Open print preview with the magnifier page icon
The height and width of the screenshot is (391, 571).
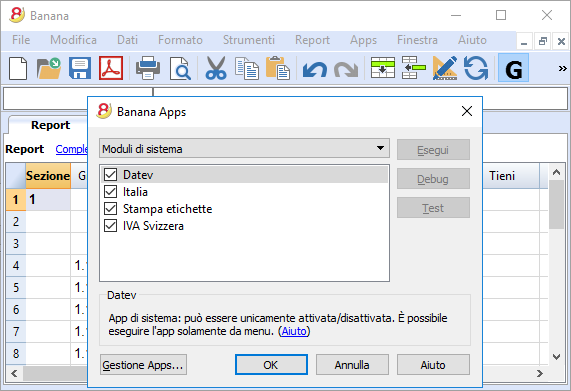(x=180, y=68)
